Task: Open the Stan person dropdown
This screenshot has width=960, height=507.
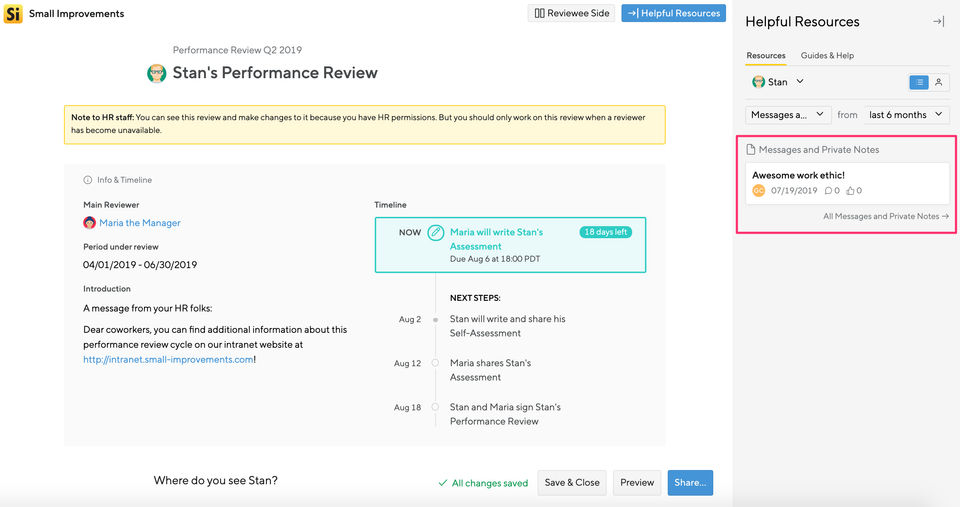Action: pos(778,82)
